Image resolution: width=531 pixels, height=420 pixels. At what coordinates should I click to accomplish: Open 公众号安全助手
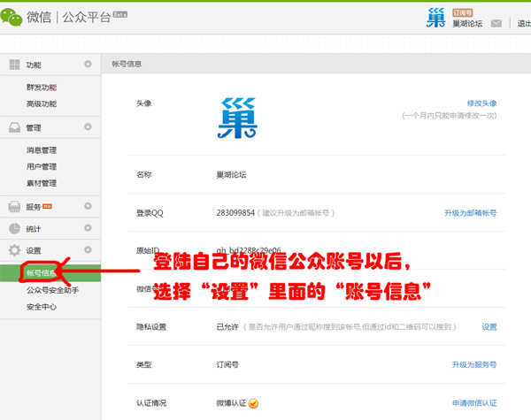(53, 290)
